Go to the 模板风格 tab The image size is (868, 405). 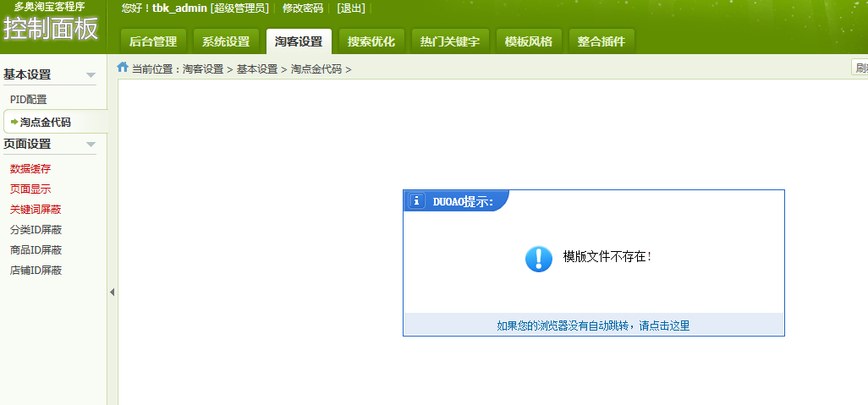coord(529,41)
